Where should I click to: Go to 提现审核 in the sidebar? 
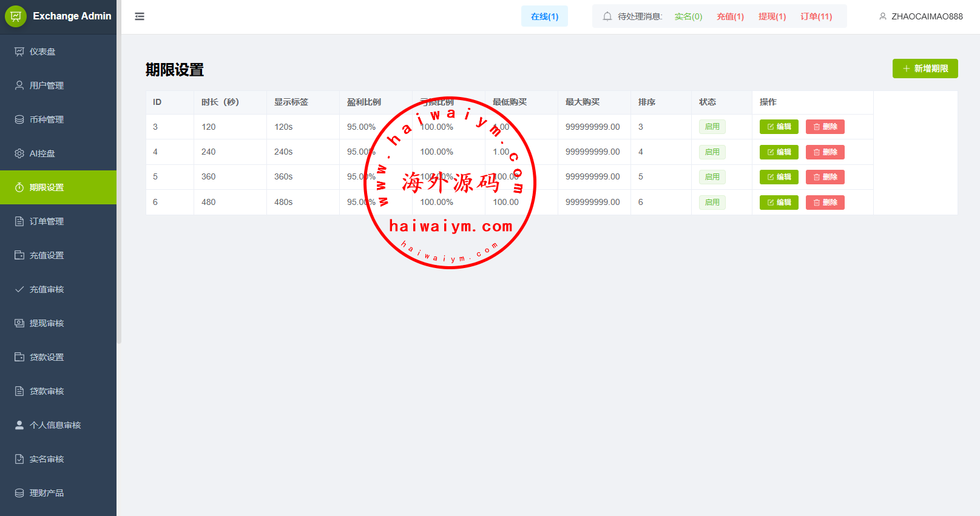pyautogui.click(x=47, y=323)
